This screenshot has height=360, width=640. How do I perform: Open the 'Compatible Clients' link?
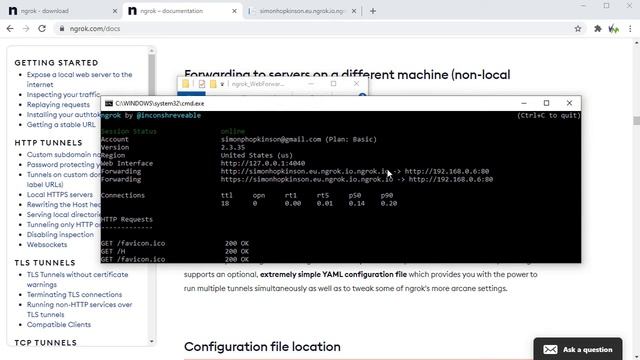coord(59,324)
